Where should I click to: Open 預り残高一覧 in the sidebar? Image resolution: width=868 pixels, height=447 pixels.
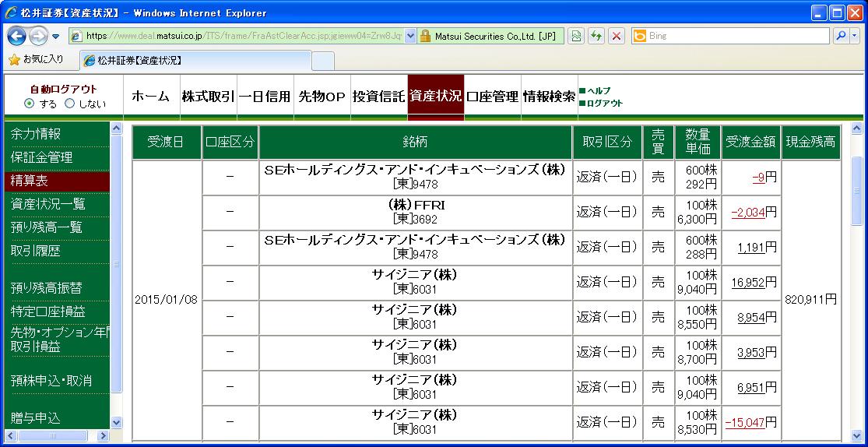tap(47, 227)
